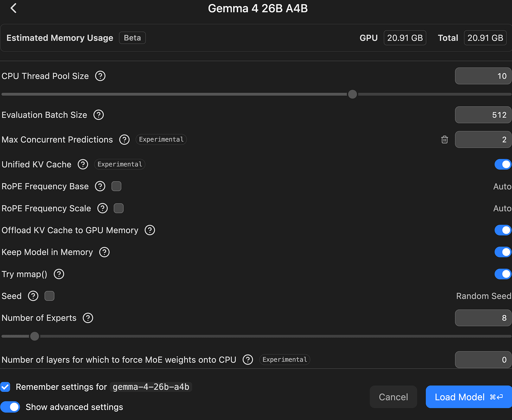512x420 pixels.
Task: Click trash icon for Max Concurrent Predictions
Action: click(444, 140)
